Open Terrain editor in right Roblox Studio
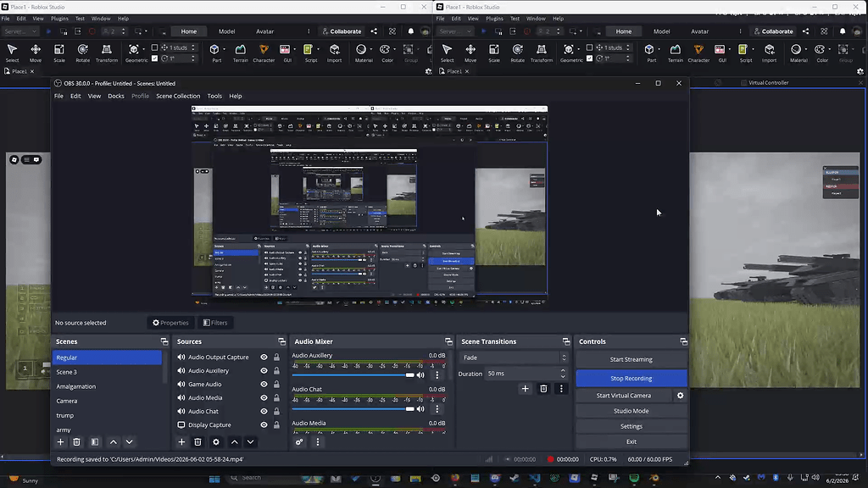The width and height of the screenshot is (868, 488). tap(675, 53)
